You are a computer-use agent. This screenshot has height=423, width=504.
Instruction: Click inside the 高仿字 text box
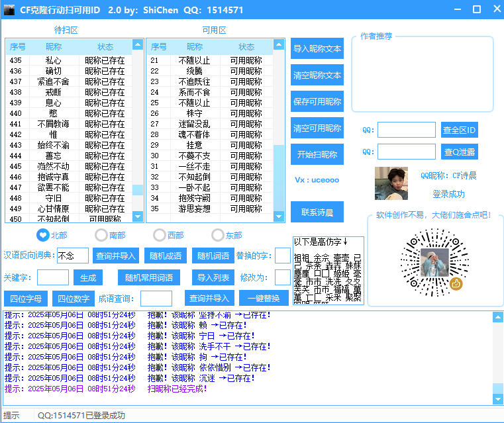pyautogui.click(x=328, y=271)
